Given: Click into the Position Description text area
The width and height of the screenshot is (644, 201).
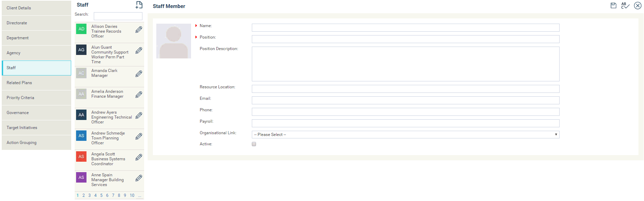Looking at the screenshot, I should [x=405, y=64].
